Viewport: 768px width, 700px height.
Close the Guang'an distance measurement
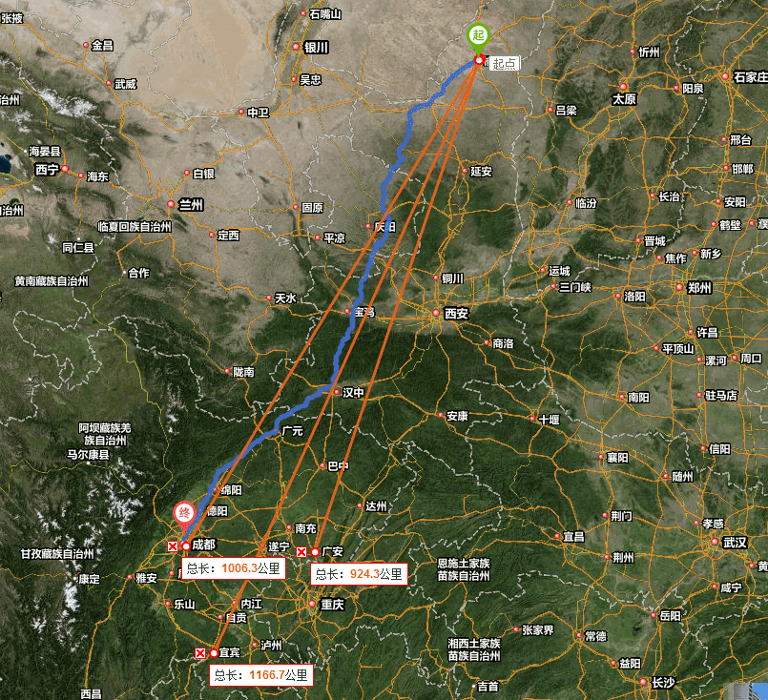[x=301, y=552]
